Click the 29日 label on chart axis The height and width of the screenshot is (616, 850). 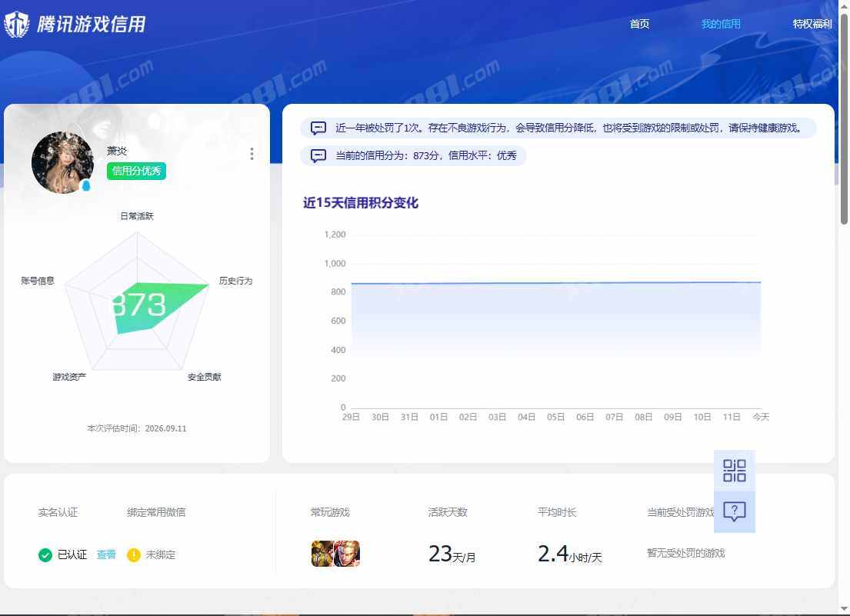coord(351,417)
